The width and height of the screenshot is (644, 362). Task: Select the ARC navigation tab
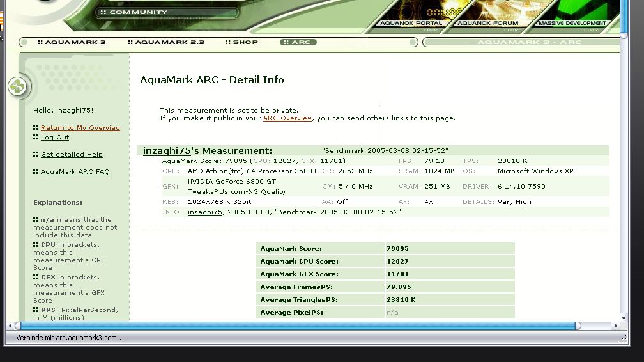coord(298,42)
